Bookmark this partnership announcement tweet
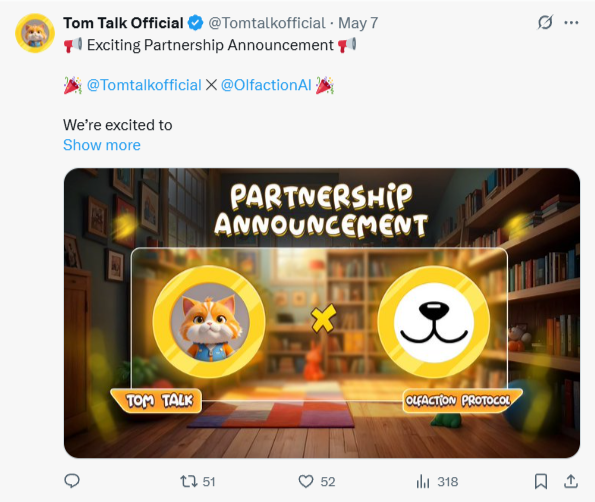This screenshot has height=502, width=595. click(x=541, y=482)
